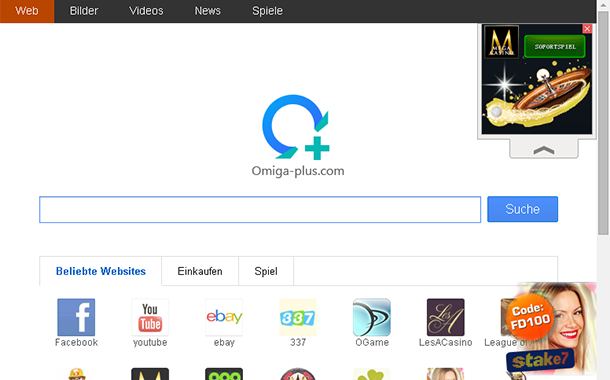The image size is (610, 380).
Task: Click the vertical page scrollbar thumb
Action: click(x=603, y=123)
